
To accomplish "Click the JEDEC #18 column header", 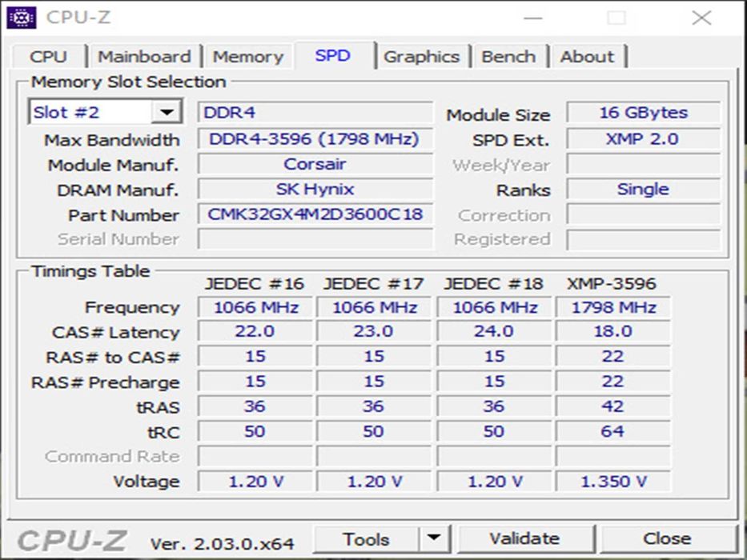I will [493, 284].
